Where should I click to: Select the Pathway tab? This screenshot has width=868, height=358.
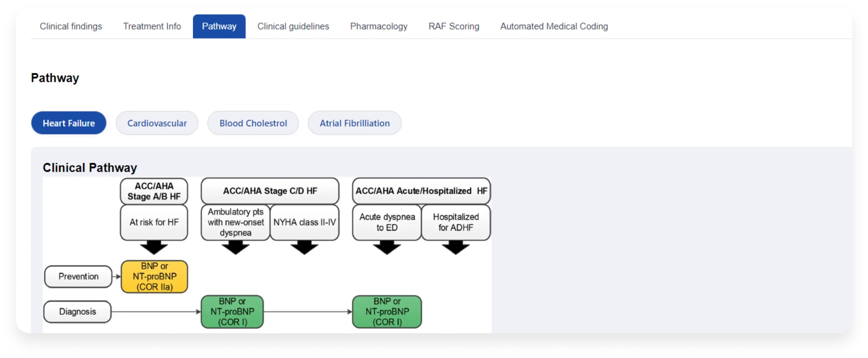(219, 26)
